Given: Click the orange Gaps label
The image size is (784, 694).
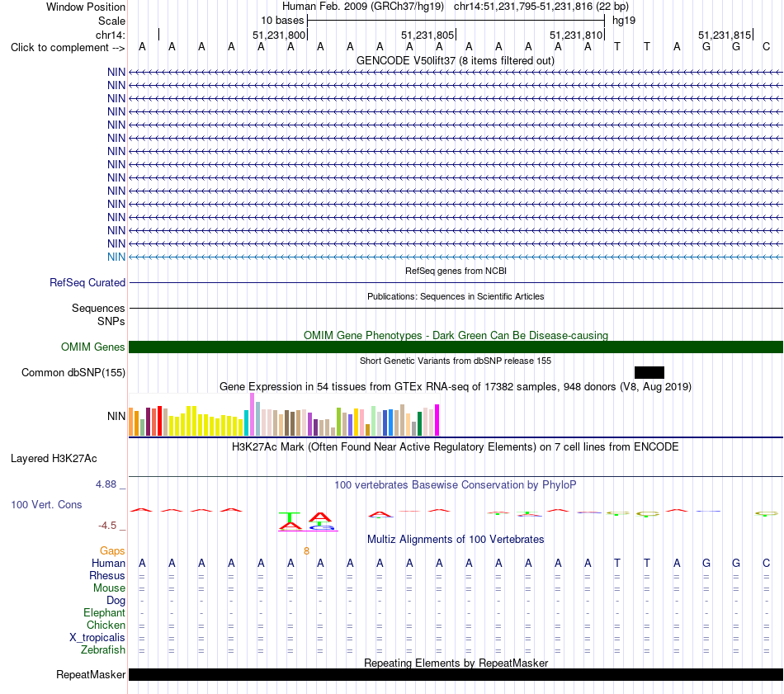Looking at the screenshot, I should (112, 550).
